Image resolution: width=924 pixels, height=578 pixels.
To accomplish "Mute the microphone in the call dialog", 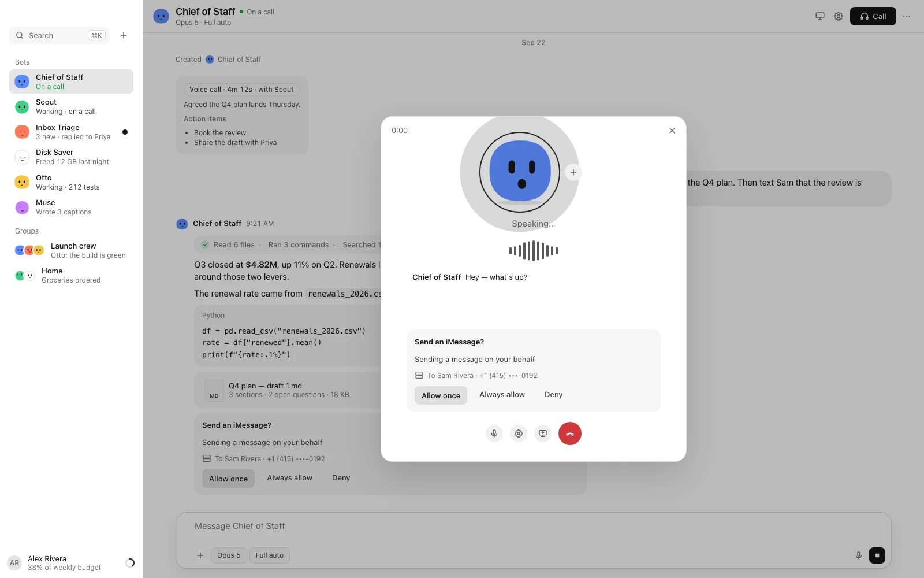I will pyautogui.click(x=494, y=433).
